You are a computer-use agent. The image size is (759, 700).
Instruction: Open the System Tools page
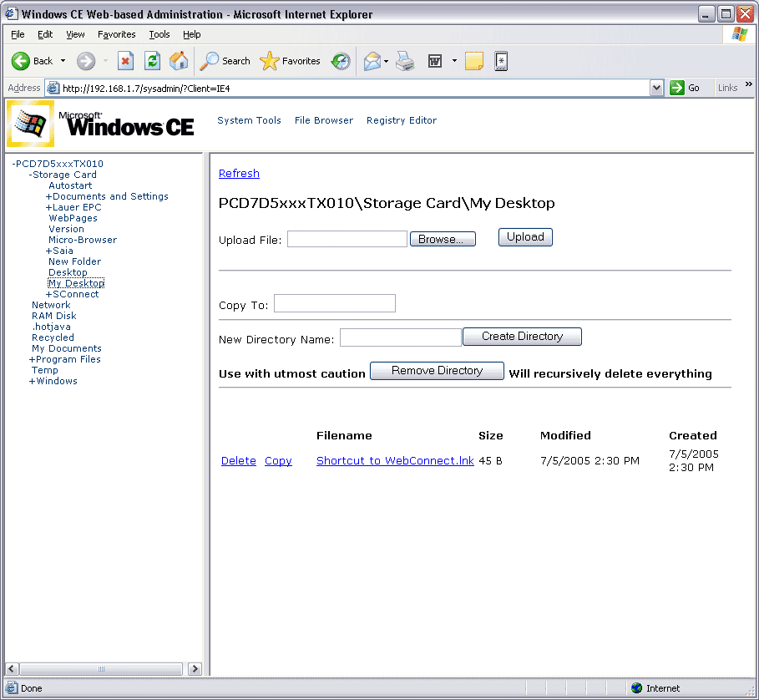pos(249,120)
